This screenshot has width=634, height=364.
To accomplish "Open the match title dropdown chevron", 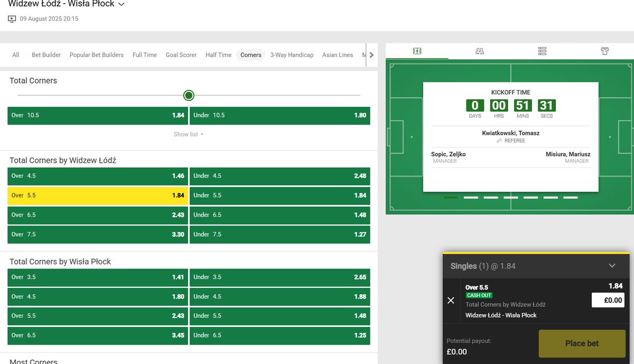I will (122, 4).
